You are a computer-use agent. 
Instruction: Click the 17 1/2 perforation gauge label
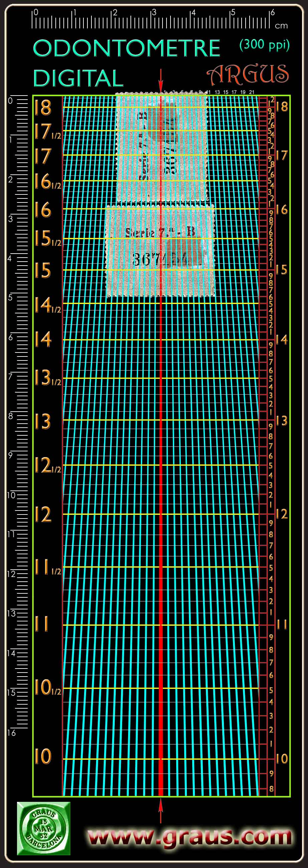(48, 132)
